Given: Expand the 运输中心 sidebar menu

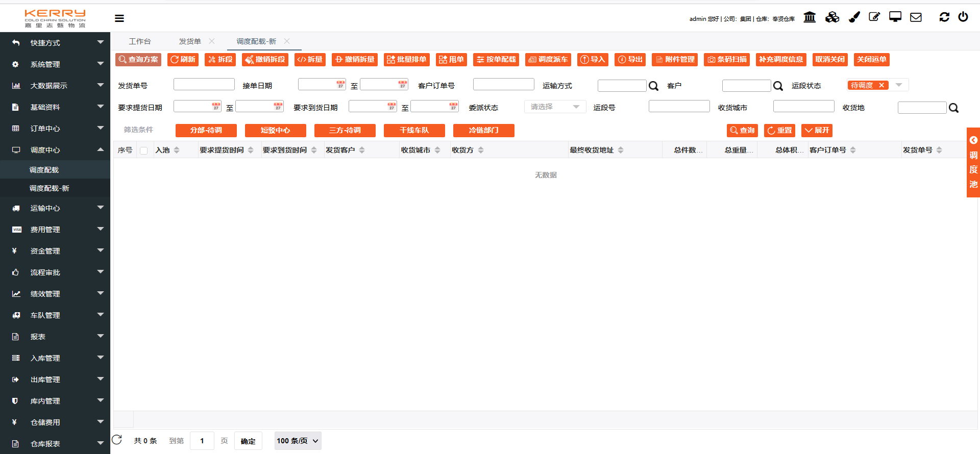Looking at the screenshot, I should tap(55, 208).
